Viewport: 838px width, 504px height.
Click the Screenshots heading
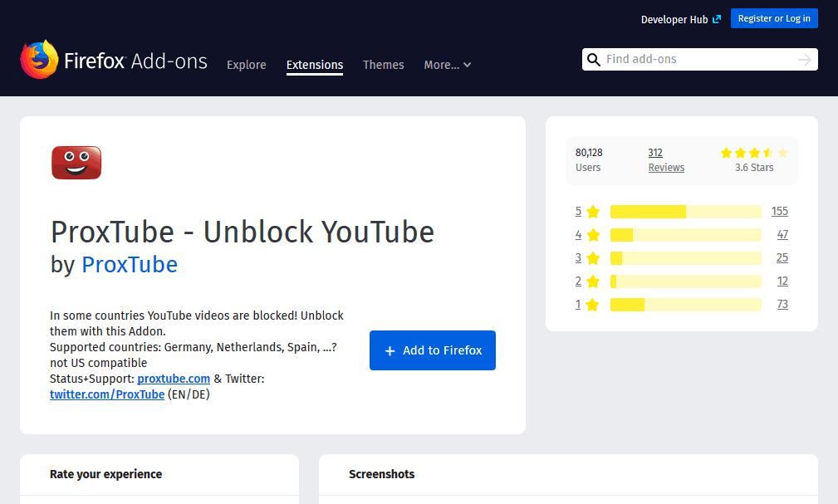click(x=381, y=474)
